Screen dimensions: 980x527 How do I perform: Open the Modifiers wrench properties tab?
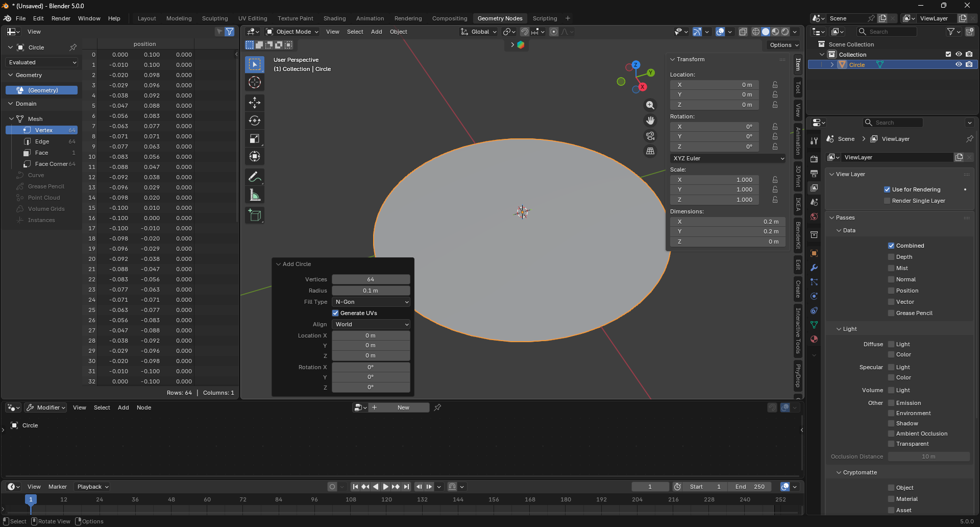814,268
